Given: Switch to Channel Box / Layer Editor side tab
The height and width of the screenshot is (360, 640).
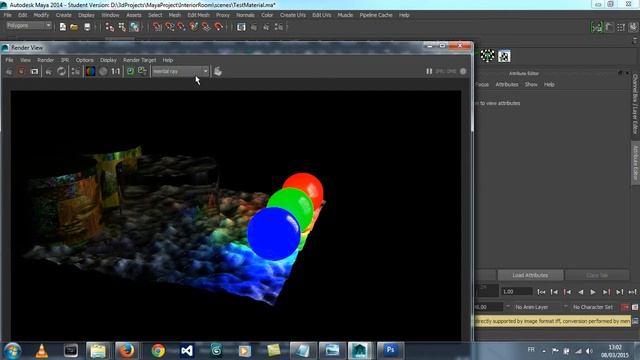Looking at the screenshot, I should [x=635, y=104].
